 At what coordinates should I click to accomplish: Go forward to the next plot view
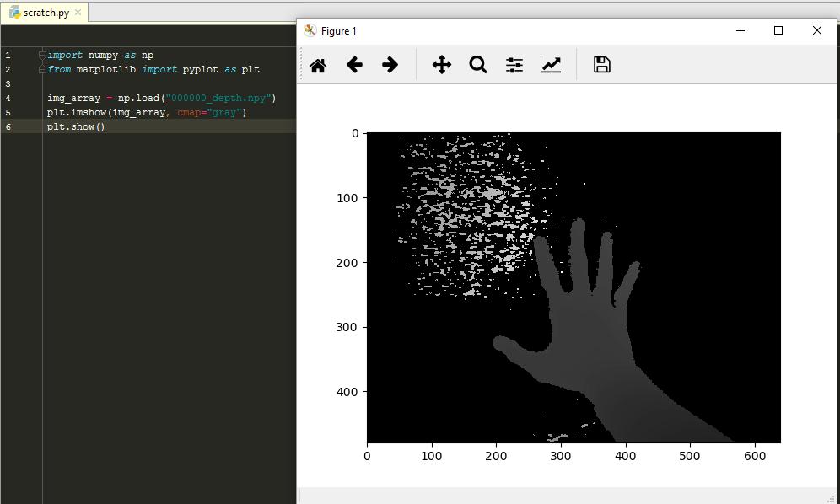[390, 65]
